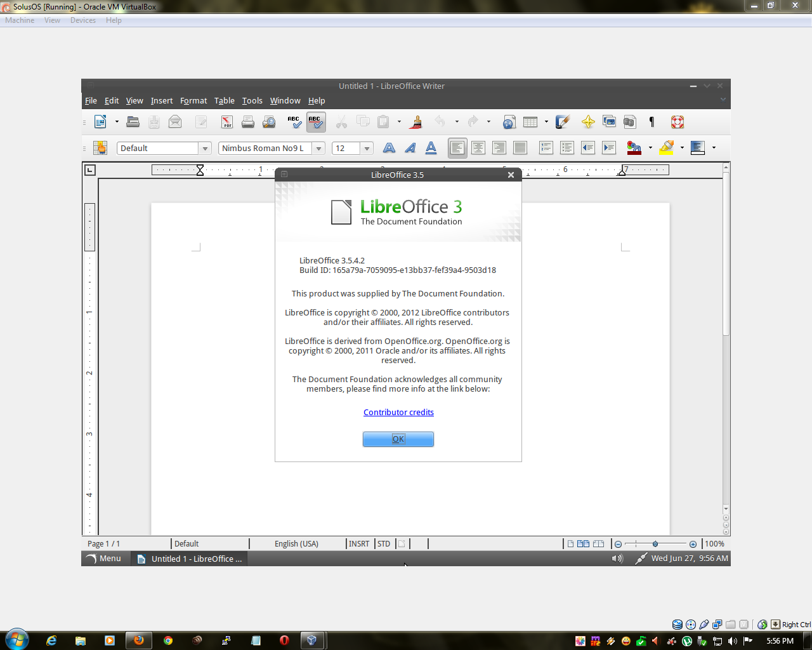Image resolution: width=812 pixels, height=650 pixels.
Task: Click Increase Indent icon
Action: click(609, 148)
